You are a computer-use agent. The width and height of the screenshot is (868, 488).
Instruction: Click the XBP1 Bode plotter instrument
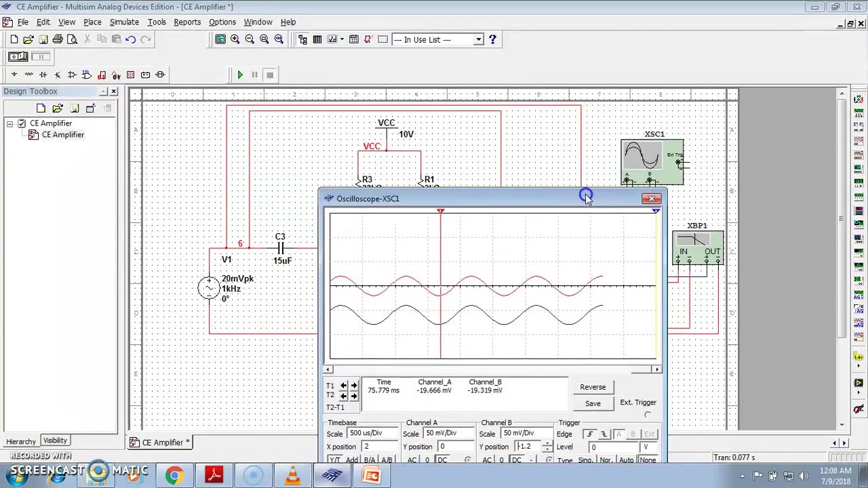(698, 247)
